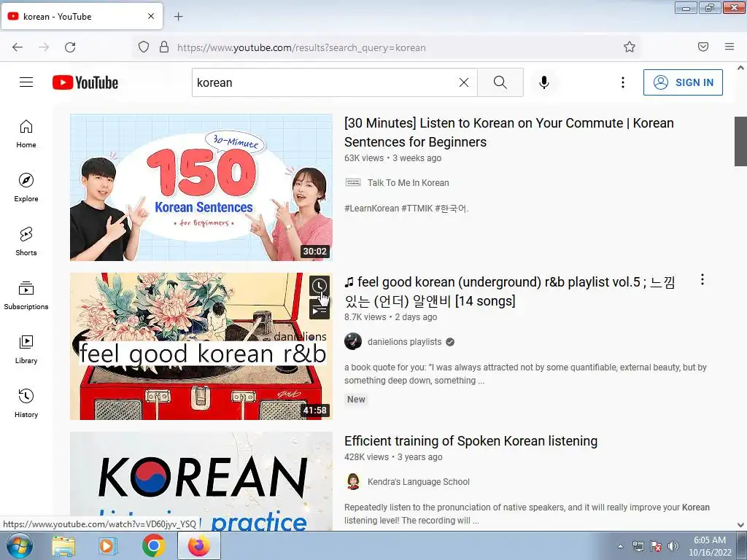Open a new browser tab
This screenshot has height=560, width=747.
pos(178,17)
